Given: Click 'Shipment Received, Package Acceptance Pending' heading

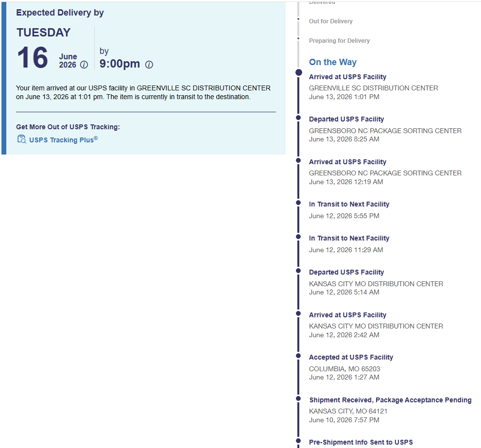Looking at the screenshot, I should pos(390,400).
